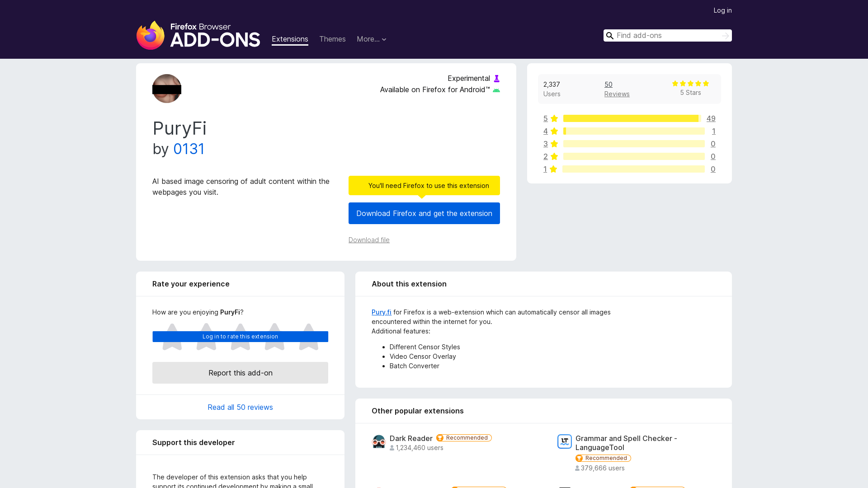The height and width of the screenshot is (488, 868).
Task: Click the yellow You'll need Firefox notice
Action: pyautogui.click(x=424, y=186)
